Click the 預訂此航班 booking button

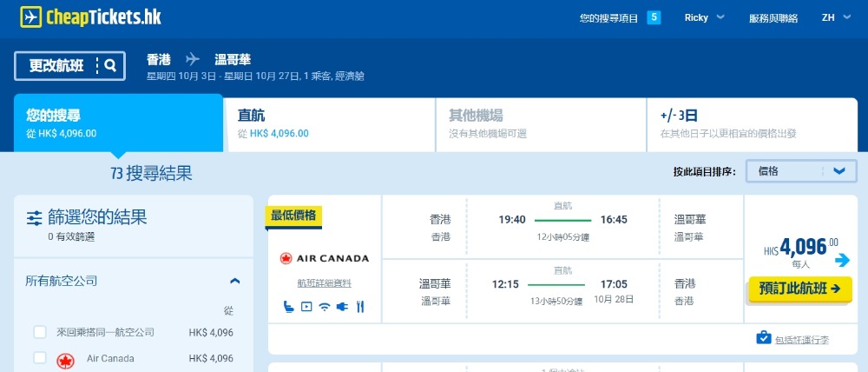coord(799,289)
